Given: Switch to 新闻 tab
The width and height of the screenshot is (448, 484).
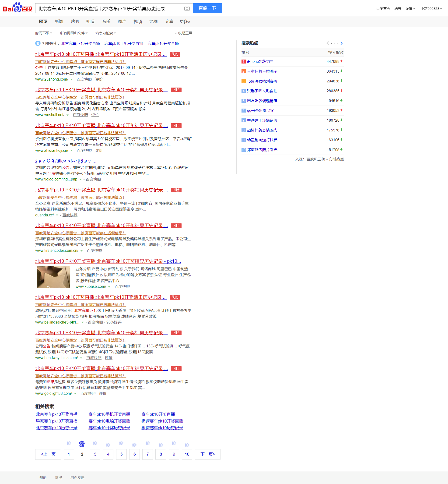Looking at the screenshot, I should click(59, 21).
